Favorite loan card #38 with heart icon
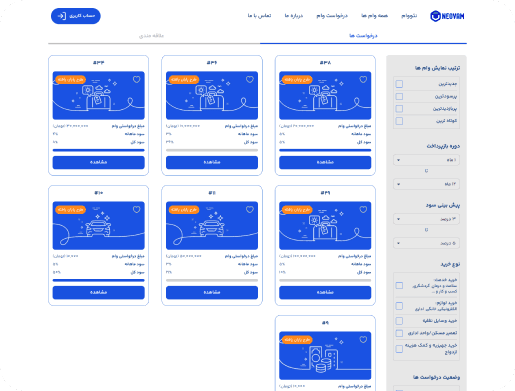Screen dimensions: 515x391 363,80
